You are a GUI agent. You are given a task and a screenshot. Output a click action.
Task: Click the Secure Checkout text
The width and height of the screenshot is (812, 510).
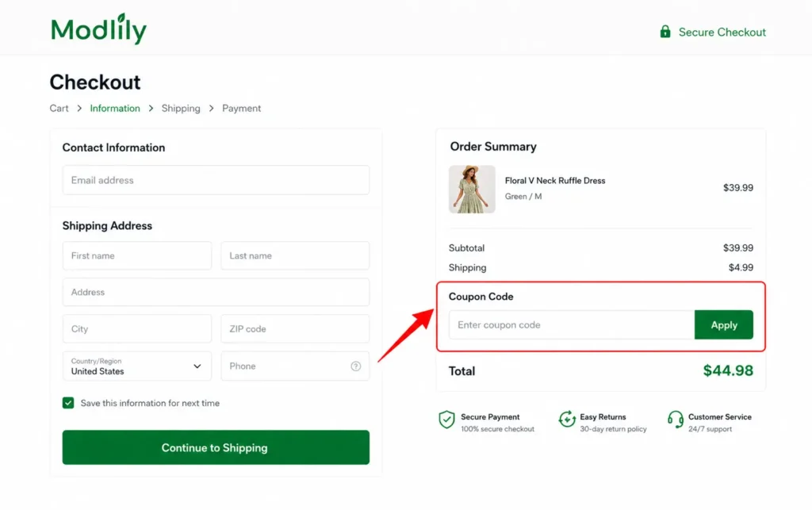pos(722,32)
